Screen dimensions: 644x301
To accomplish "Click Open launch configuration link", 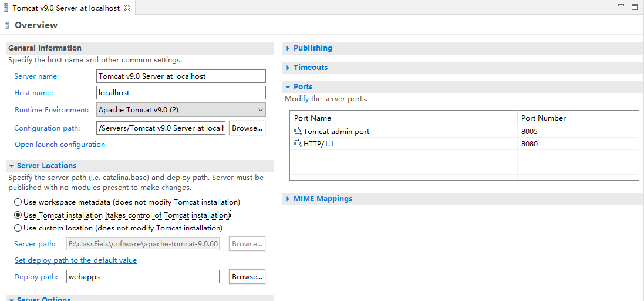I will point(60,145).
